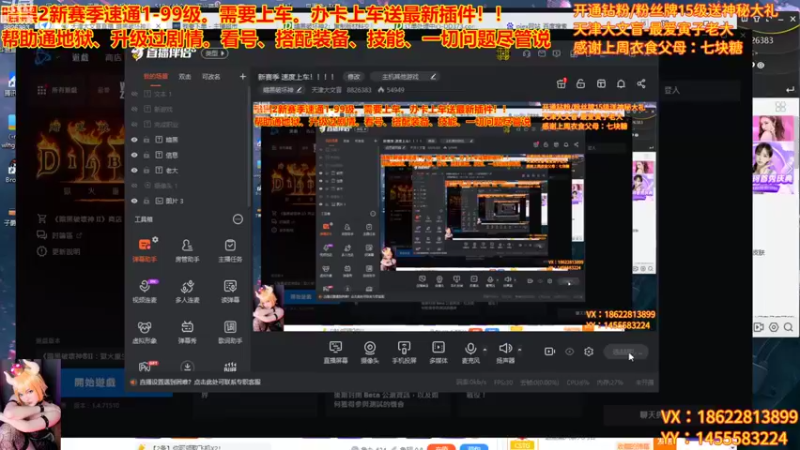
Task: Click the search icon in right panel
Action: 788,327
